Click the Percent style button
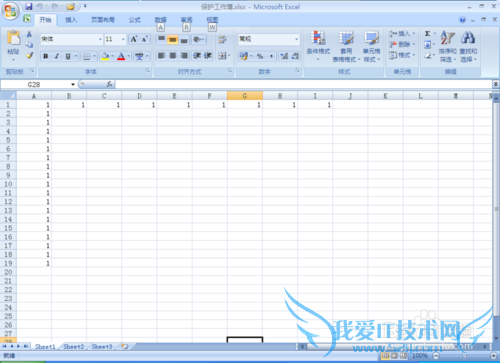The height and width of the screenshot is (363, 500). click(260, 56)
